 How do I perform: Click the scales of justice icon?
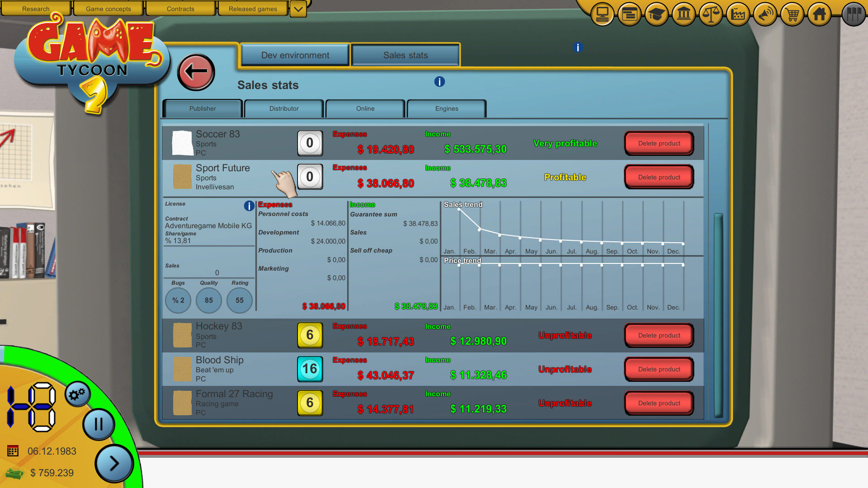(x=710, y=14)
